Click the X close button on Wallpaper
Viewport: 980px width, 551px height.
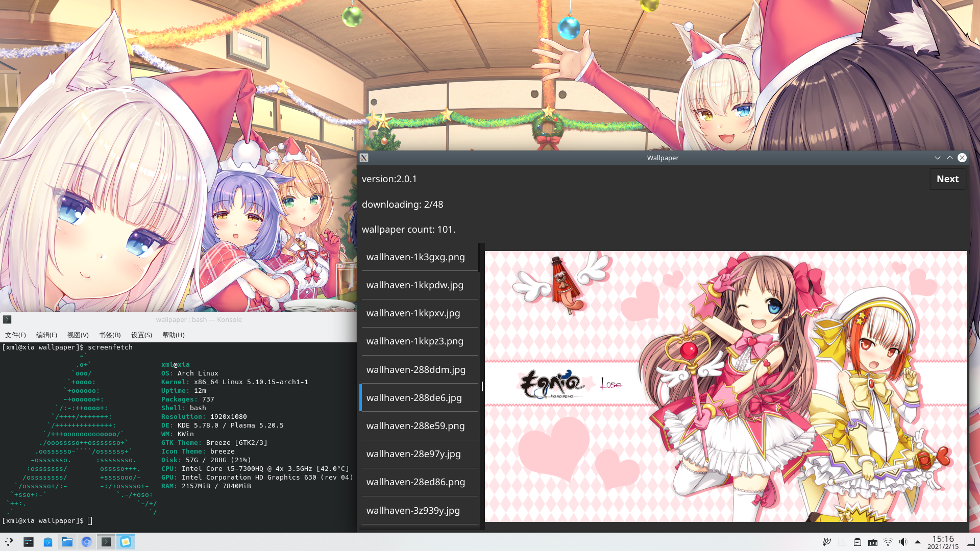[x=962, y=158]
